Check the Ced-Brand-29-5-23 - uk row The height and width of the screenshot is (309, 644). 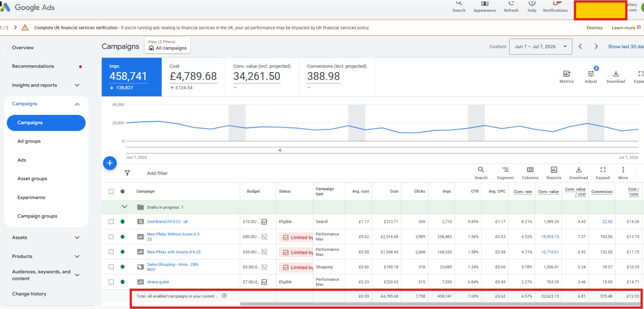(111, 222)
